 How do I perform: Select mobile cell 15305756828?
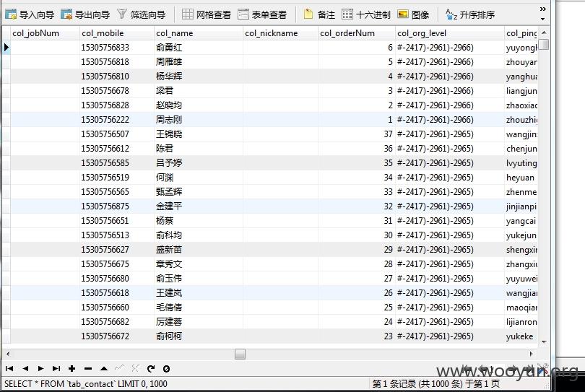coord(117,105)
